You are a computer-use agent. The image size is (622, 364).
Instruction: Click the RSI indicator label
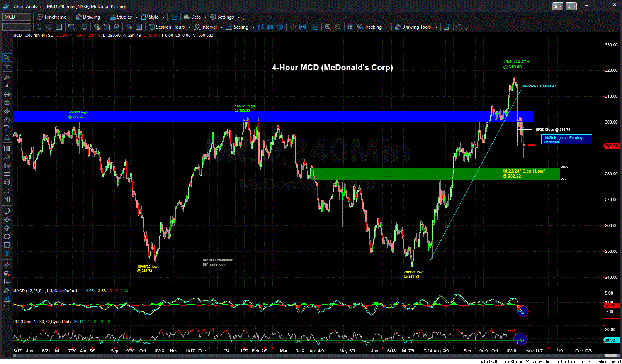pyautogui.click(x=42, y=322)
